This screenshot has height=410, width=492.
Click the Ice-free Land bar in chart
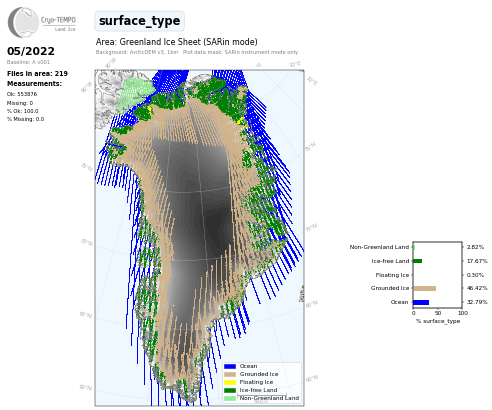(x=418, y=261)
